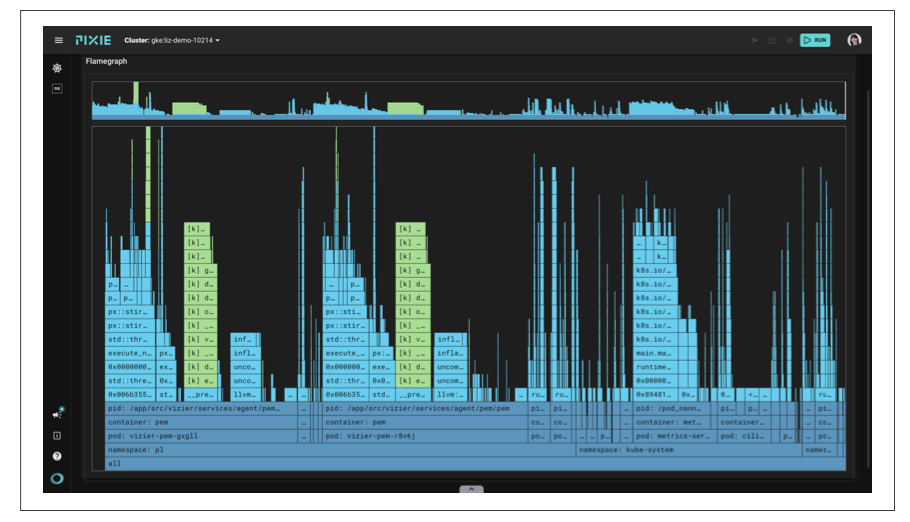Open announcements megaphone icon
Viewport: 910px width, 522px height.
pyautogui.click(x=57, y=413)
